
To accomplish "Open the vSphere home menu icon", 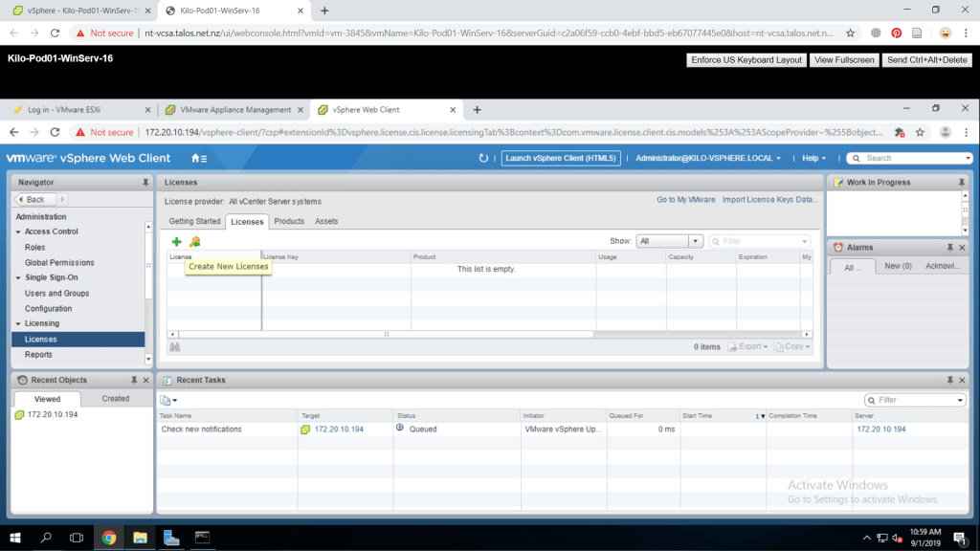I will coord(199,158).
